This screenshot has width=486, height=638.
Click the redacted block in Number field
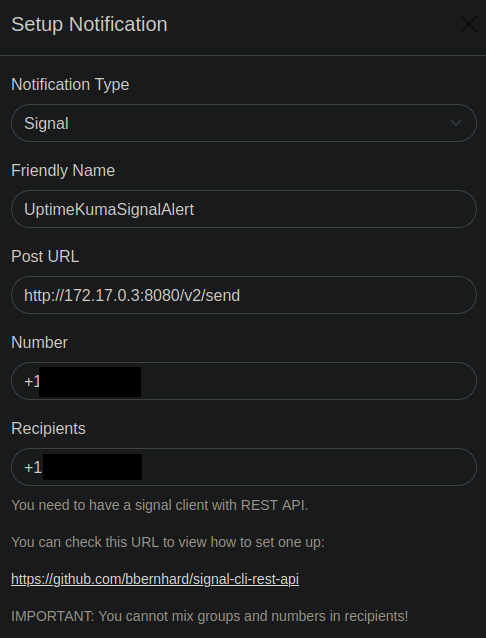[x=90, y=382]
